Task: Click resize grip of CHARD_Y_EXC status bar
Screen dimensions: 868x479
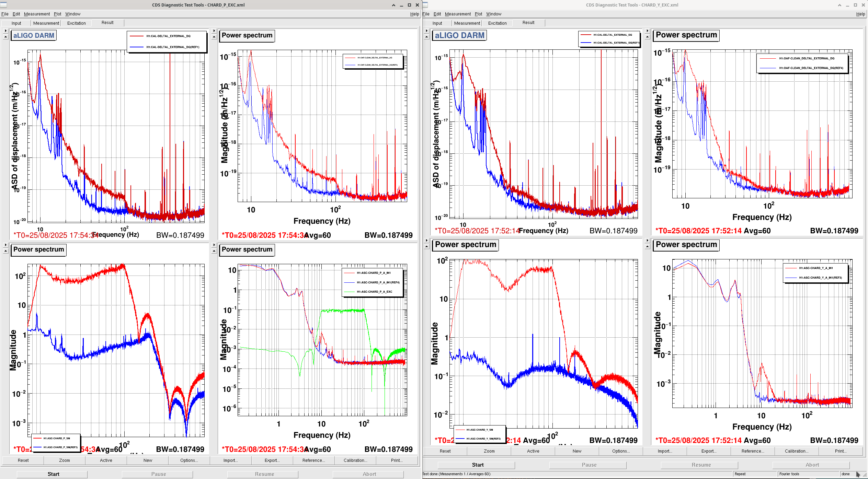Action: pos(864,475)
